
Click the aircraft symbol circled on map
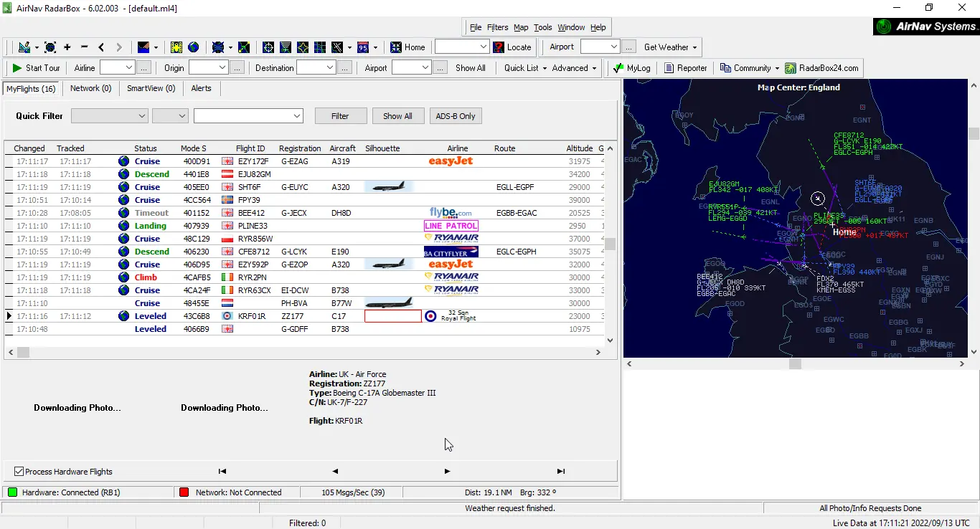tap(818, 199)
